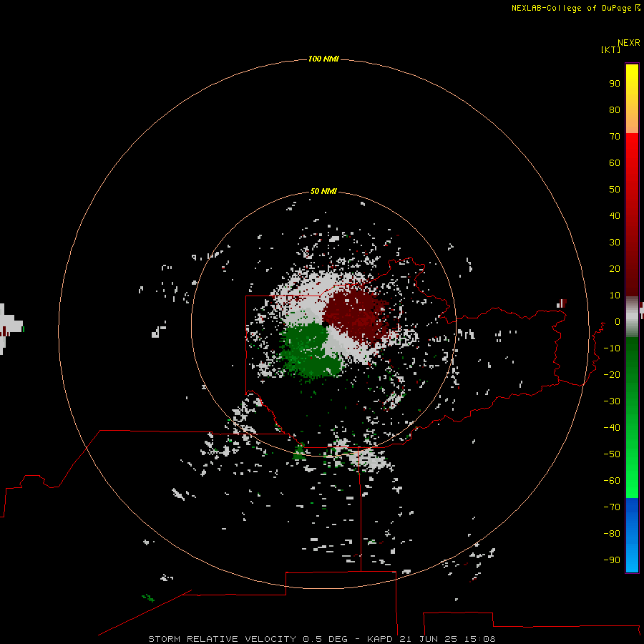Select the -20 scale label
The image size is (644, 644).
point(612,374)
